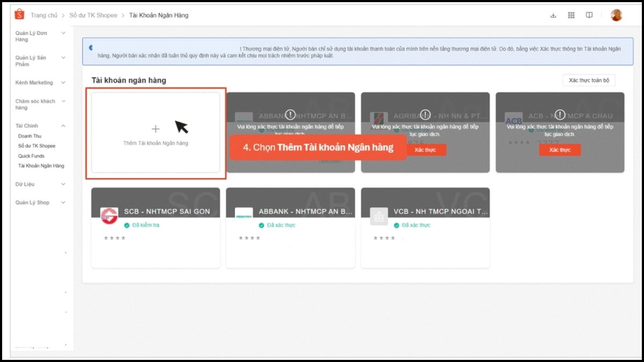Go to Trang chủ breadcrumb
Image resolution: width=644 pixels, height=362 pixels.
(44, 15)
